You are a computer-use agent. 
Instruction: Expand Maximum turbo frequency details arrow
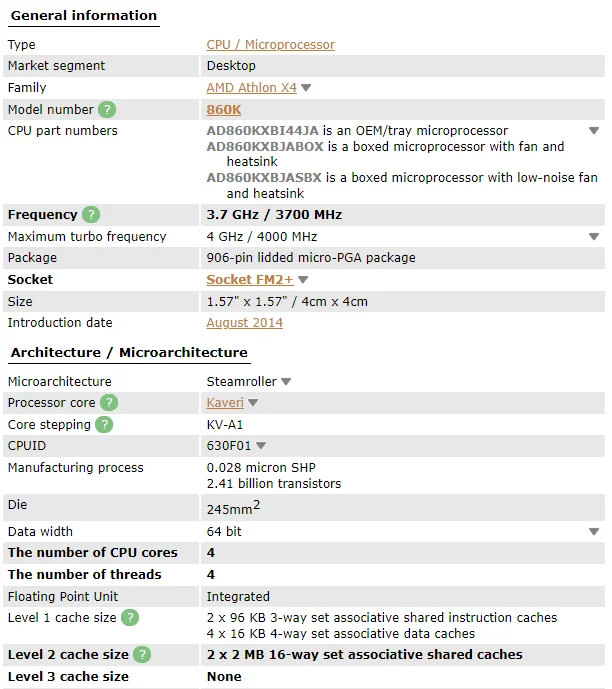pos(594,237)
